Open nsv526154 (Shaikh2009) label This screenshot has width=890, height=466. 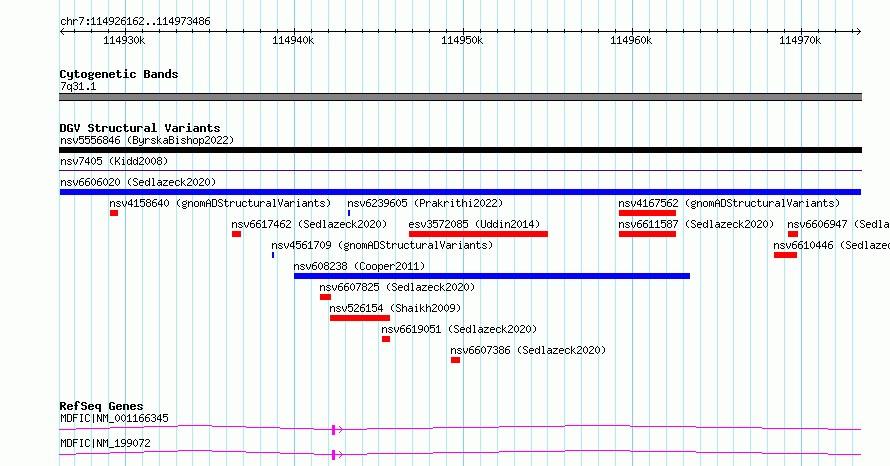pos(395,308)
